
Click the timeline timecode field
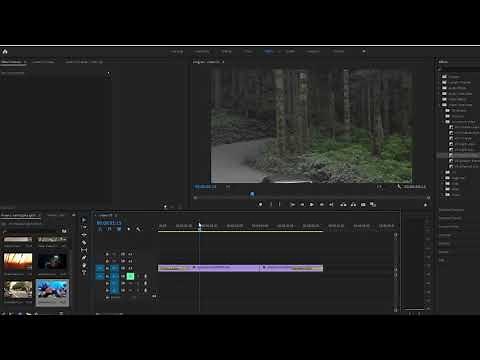coord(109,223)
